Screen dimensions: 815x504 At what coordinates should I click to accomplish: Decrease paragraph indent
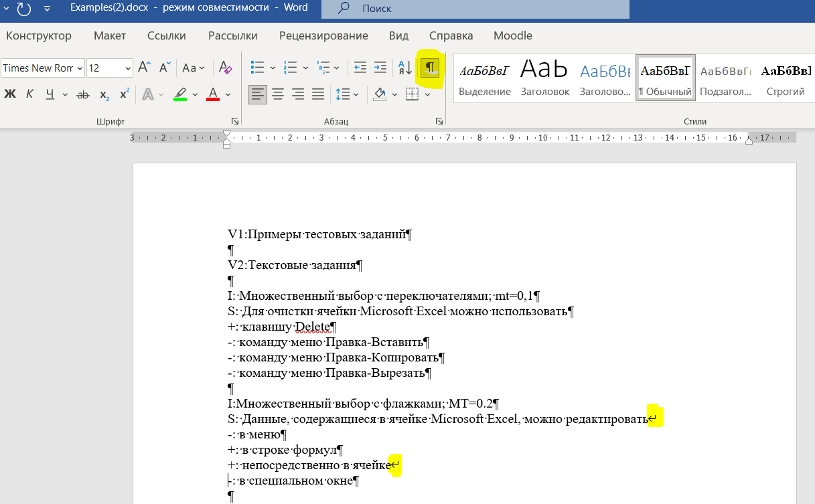tap(360, 68)
